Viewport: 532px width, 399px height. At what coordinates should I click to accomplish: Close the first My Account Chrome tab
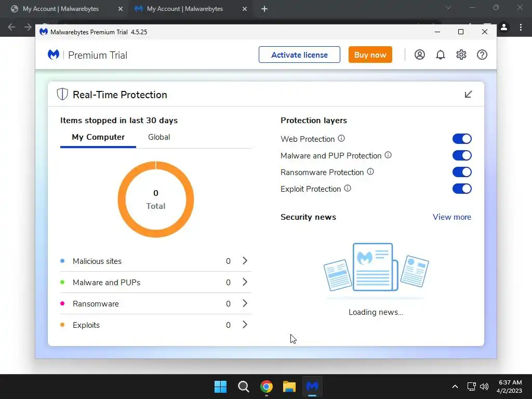pyautogui.click(x=121, y=9)
